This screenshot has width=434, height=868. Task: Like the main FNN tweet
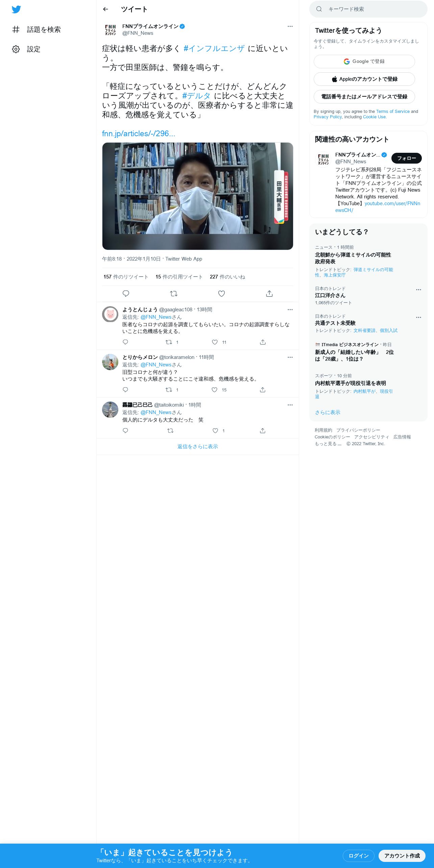221,293
